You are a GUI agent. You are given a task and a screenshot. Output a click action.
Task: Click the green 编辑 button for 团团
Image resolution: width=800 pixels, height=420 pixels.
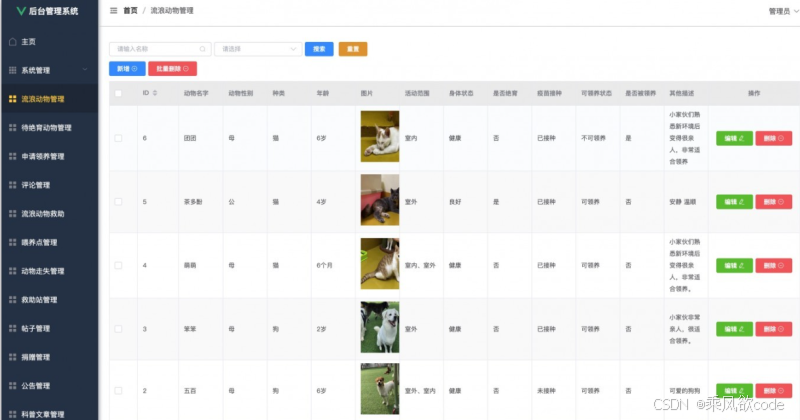point(734,138)
